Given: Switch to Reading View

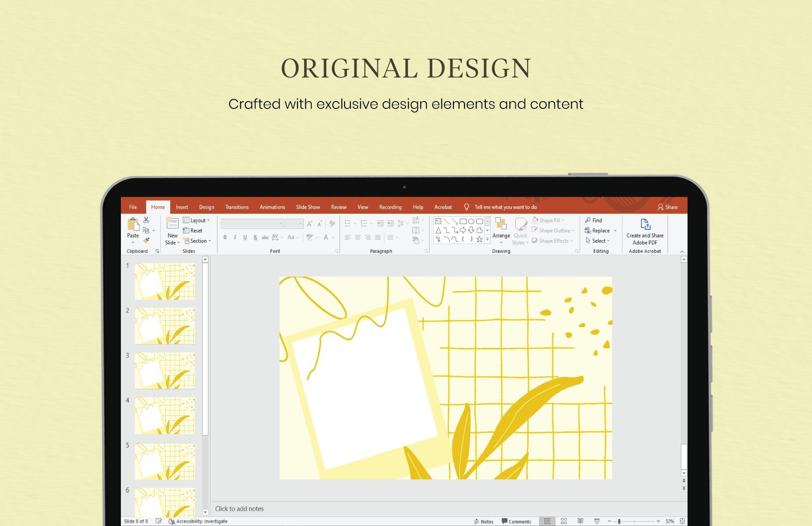Looking at the screenshot, I should [x=580, y=521].
